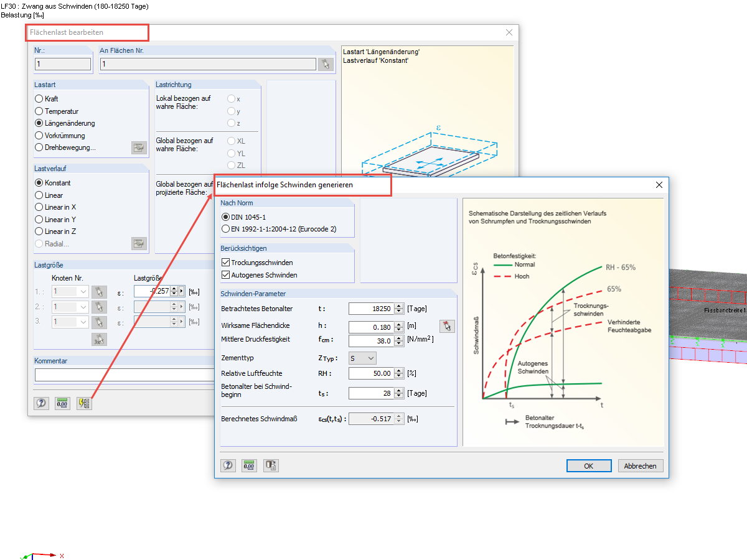Select Drehbewegung load type

pos(39,147)
